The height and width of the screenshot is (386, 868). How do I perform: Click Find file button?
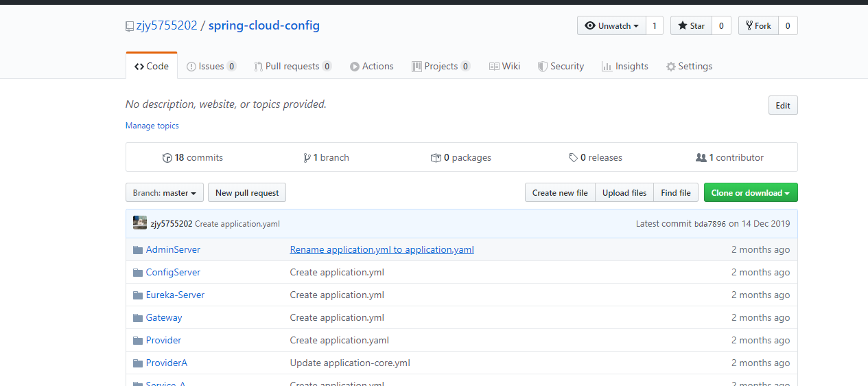tap(676, 193)
